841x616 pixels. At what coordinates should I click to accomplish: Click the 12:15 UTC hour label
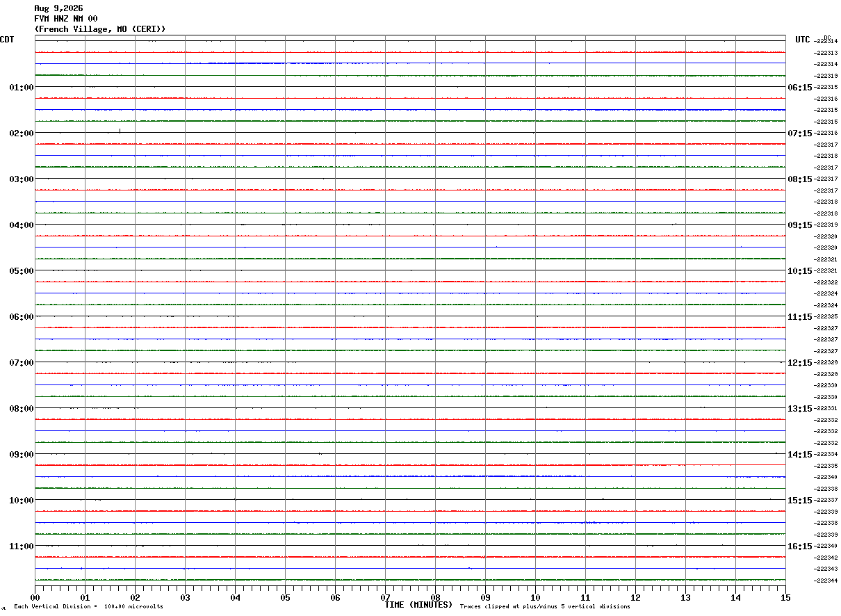(799, 363)
